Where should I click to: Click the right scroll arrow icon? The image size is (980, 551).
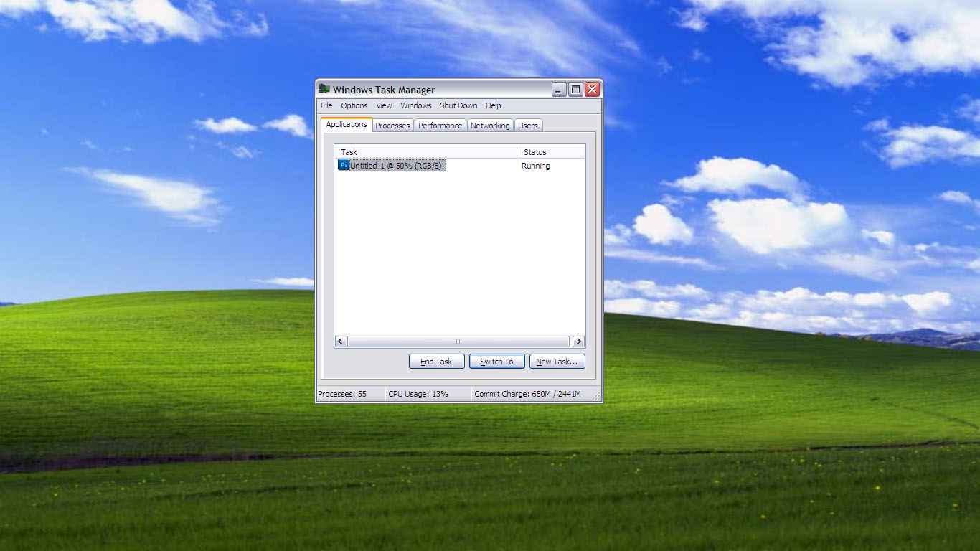[x=578, y=342]
